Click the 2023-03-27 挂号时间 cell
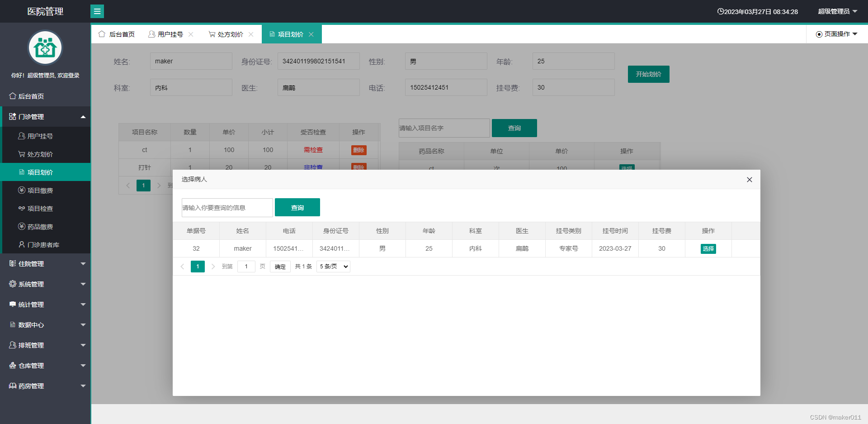868x424 pixels. 615,248
